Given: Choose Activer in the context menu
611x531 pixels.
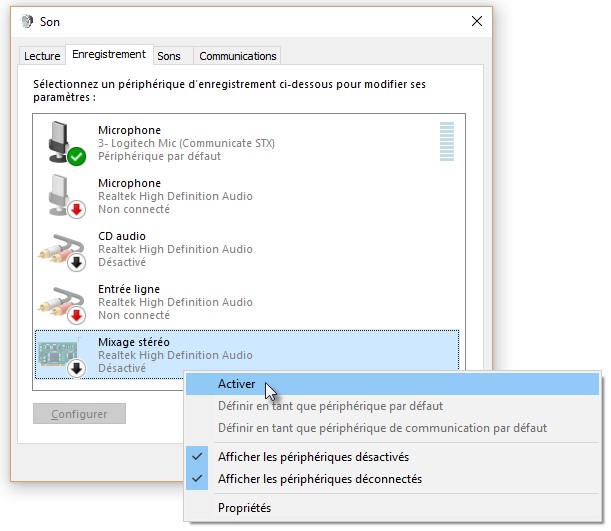Looking at the screenshot, I should pyautogui.click(x=236, y=384).
